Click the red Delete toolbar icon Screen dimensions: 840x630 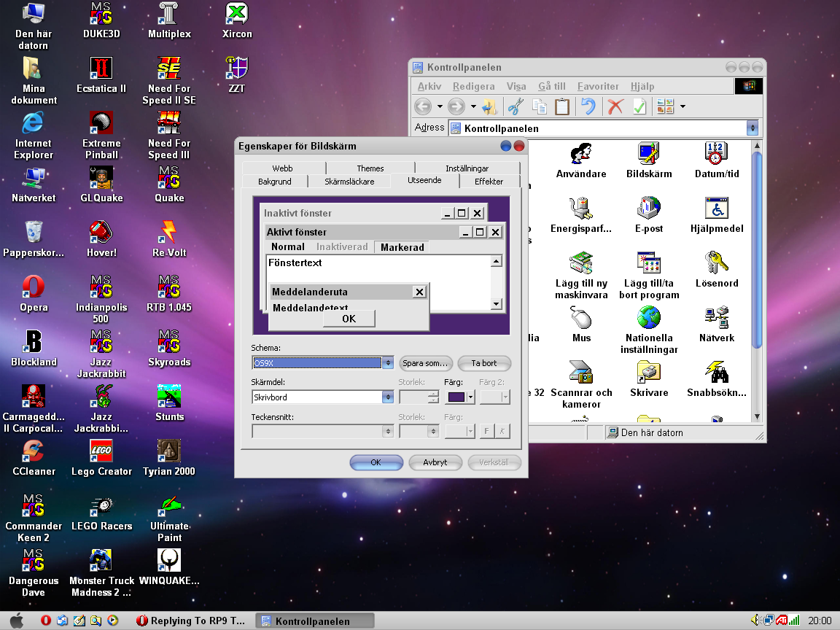[x=615, y=106]
